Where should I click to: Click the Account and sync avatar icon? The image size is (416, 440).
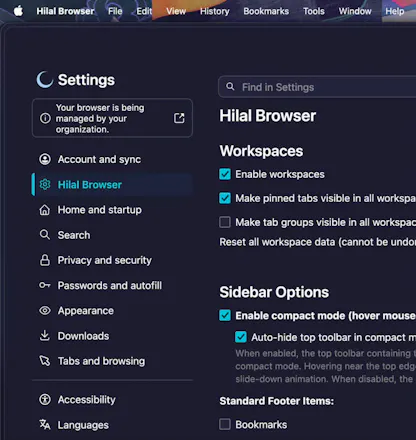[45, 159]
